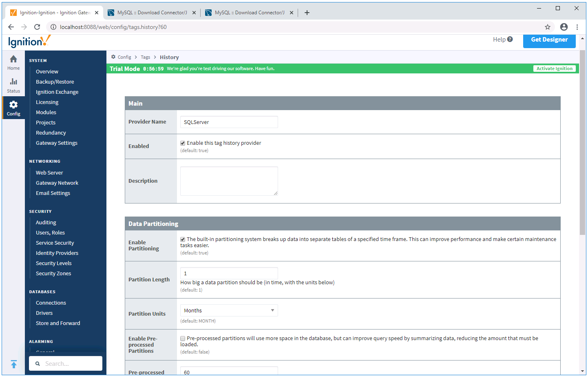Open Email Settings in Networking
The width and height of the screenshot is (588, 376).
pos(53,193)
